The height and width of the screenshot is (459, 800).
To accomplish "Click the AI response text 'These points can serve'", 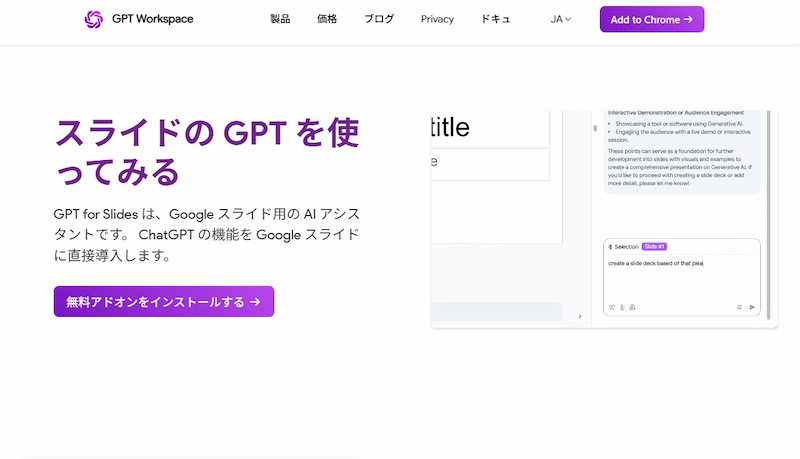I will click(x=680, y=167).
